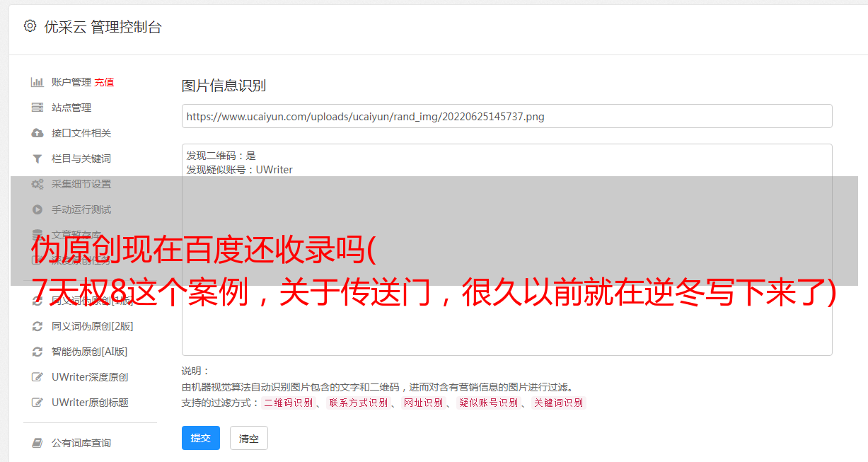Click the cloud upload icon for 接口文件相关
Viewport: 868px width, 462px height.
(x=37, y=133)
